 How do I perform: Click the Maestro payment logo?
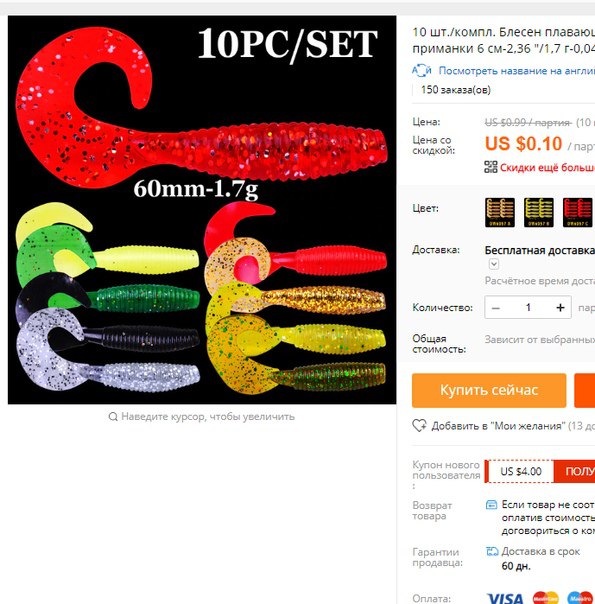(580, 598)
